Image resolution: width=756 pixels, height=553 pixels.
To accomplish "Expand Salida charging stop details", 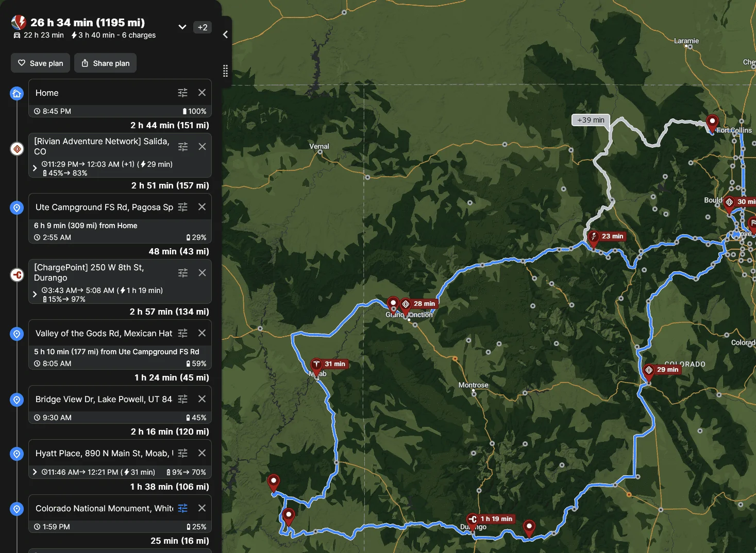I will coord(35,168).
